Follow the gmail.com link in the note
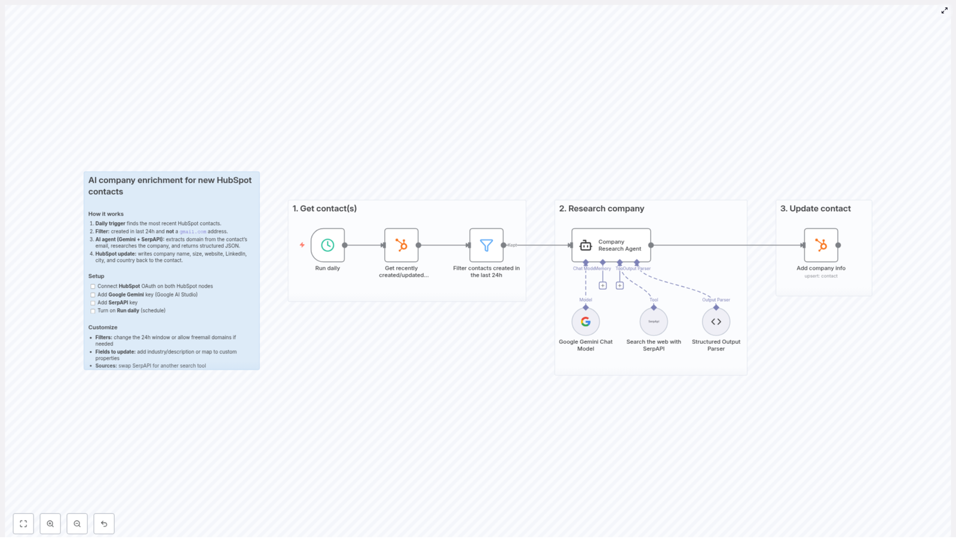Viewport: 956px width, 560px height. point(192,232)
